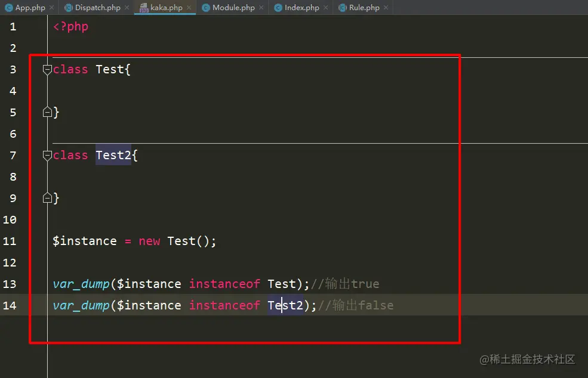Image resolution: width=588 pixels, height=378 pixels.
Task: Click the 输出false comment
Action: pyautogui.click(x=356, y=305)
